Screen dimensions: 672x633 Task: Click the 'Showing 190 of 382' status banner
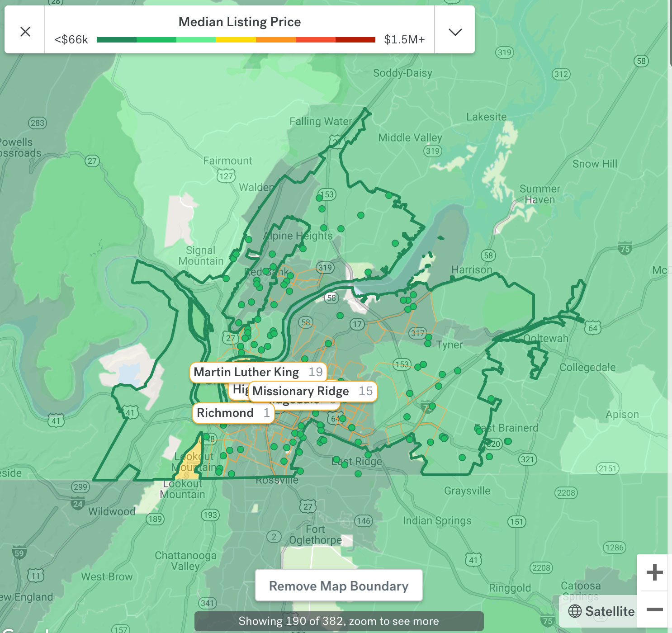pyautogui.click(x=339, y=621)
